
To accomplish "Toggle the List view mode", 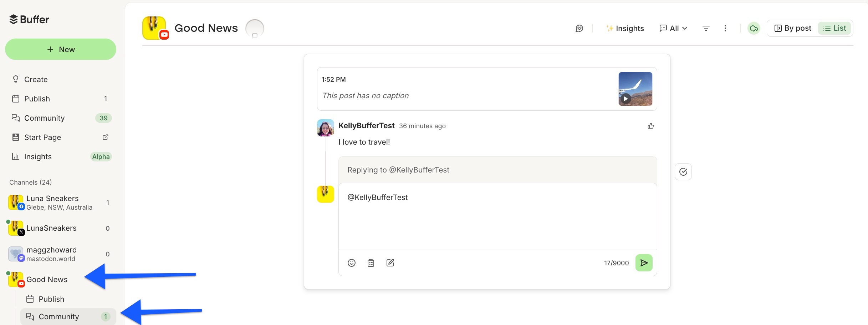I will coord(834,28).
